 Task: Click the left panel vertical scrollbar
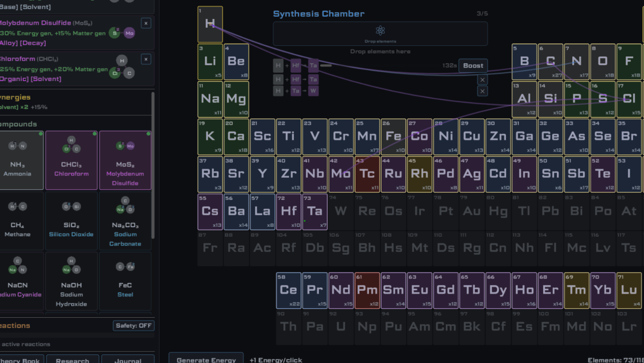point(153,166)
